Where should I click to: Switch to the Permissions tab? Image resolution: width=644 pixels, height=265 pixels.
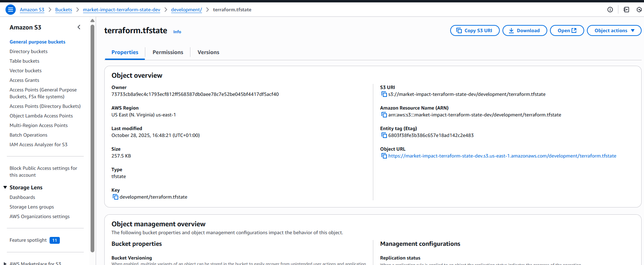click(168, 52)
